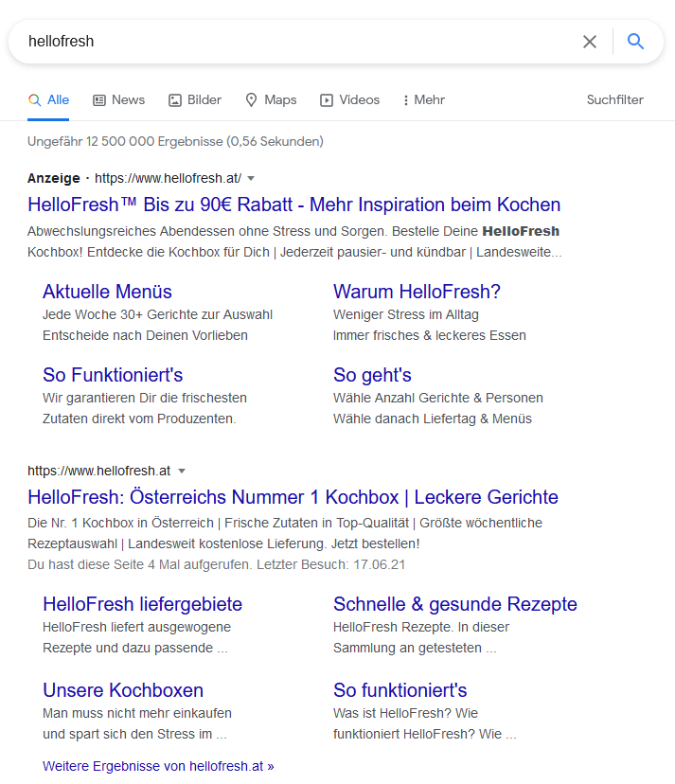Switch to the Maps tab
This screenshot has height=784, width=675.
pyautogui.click(x=271, y=100)
